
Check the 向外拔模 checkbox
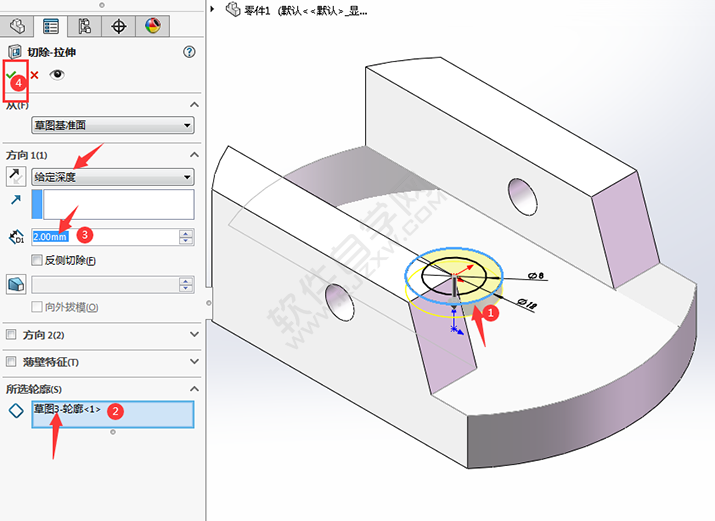tap(37, 307)
